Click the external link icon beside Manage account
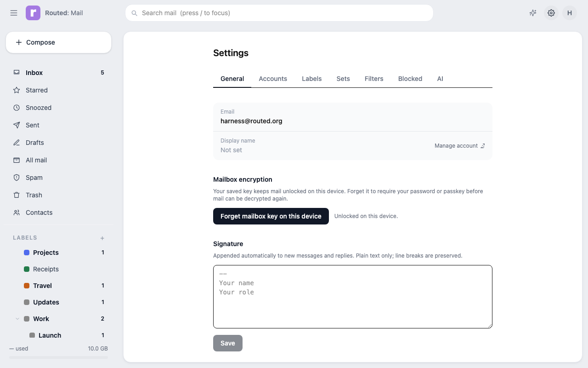Image resolution: width=588 pixels, height=368 pixels. [x=482, y=146]
